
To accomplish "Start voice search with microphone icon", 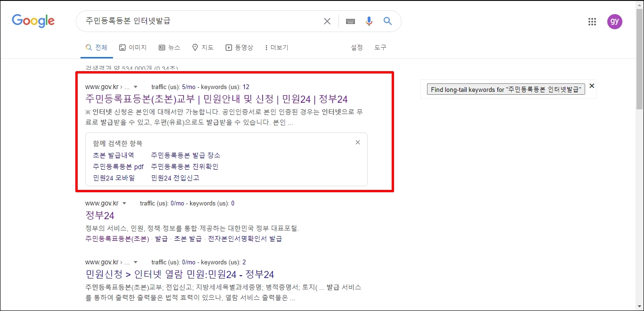I will [369, 21].
